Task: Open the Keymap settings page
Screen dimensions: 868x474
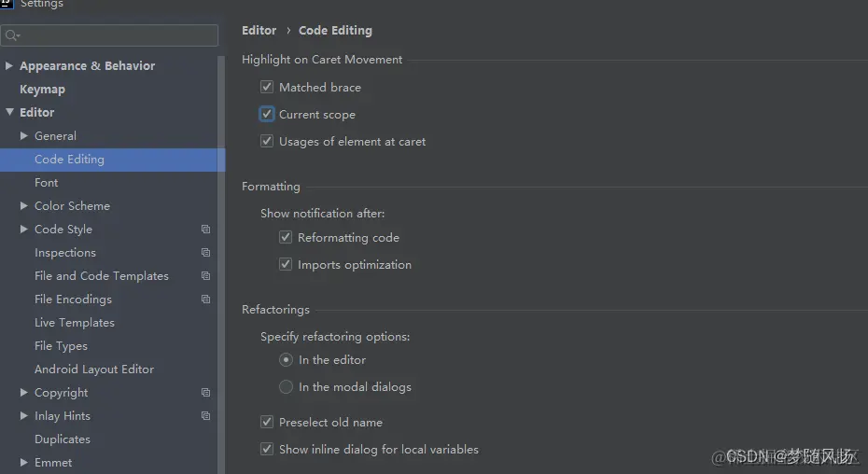Action: pyautogui.click(x=43, y=90)
